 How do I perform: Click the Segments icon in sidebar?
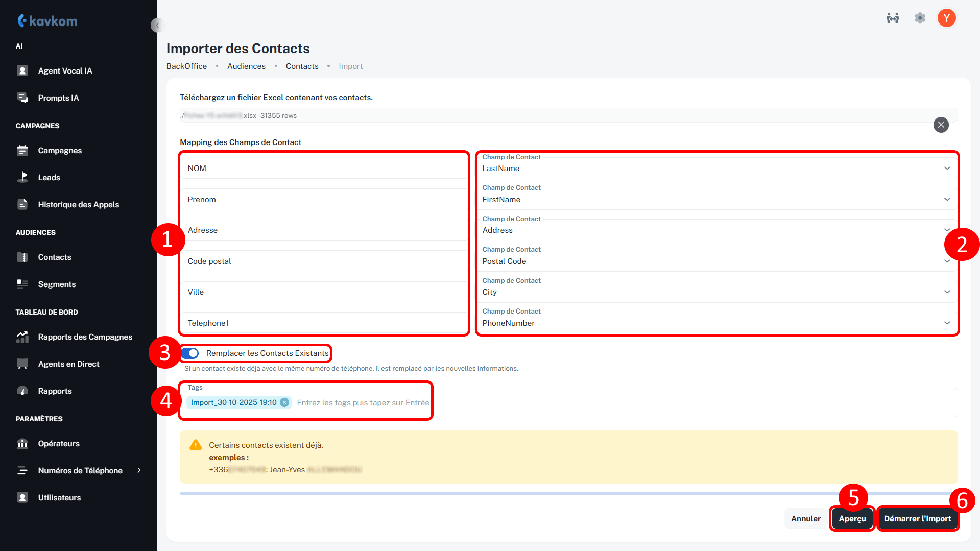tap(22, 284)
